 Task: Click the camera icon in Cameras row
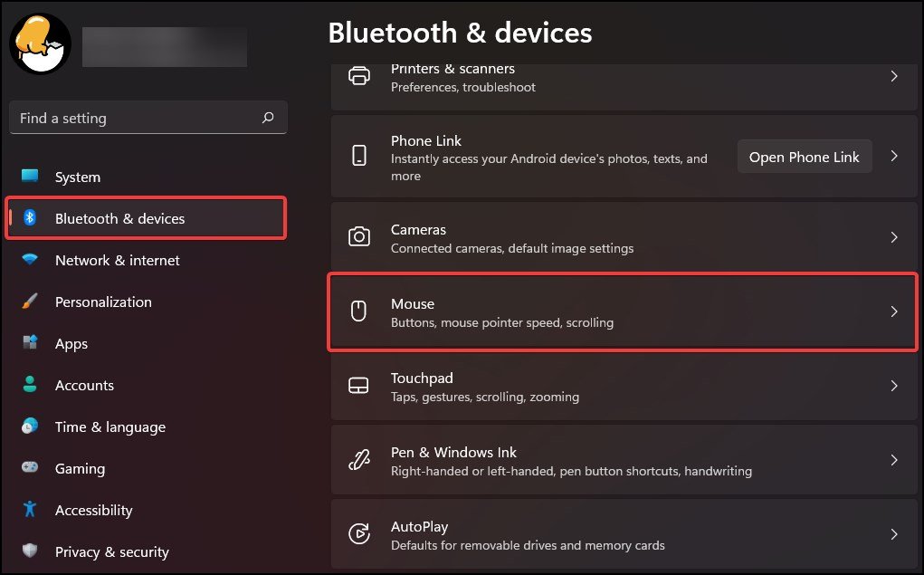[x=359, y=236]
